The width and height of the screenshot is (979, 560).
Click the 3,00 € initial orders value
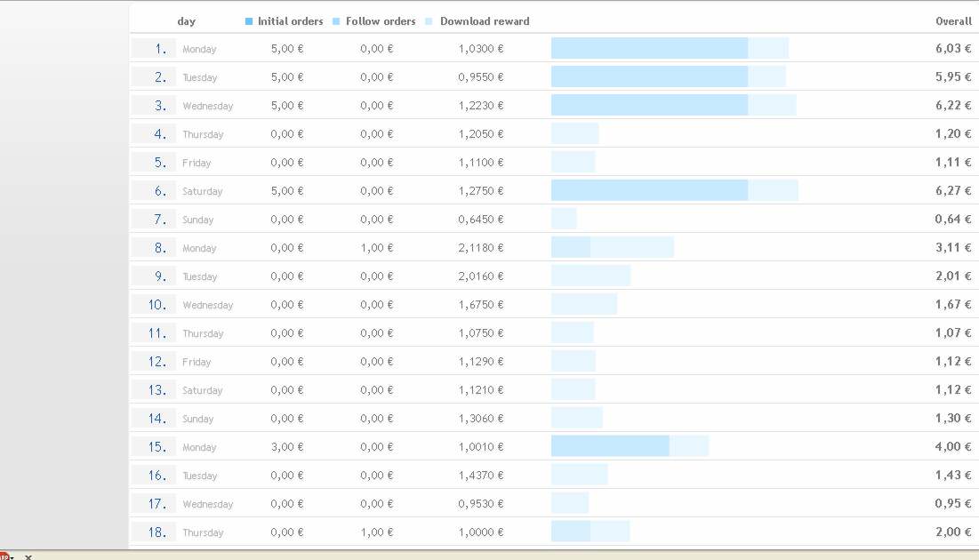tap(286, 447)
